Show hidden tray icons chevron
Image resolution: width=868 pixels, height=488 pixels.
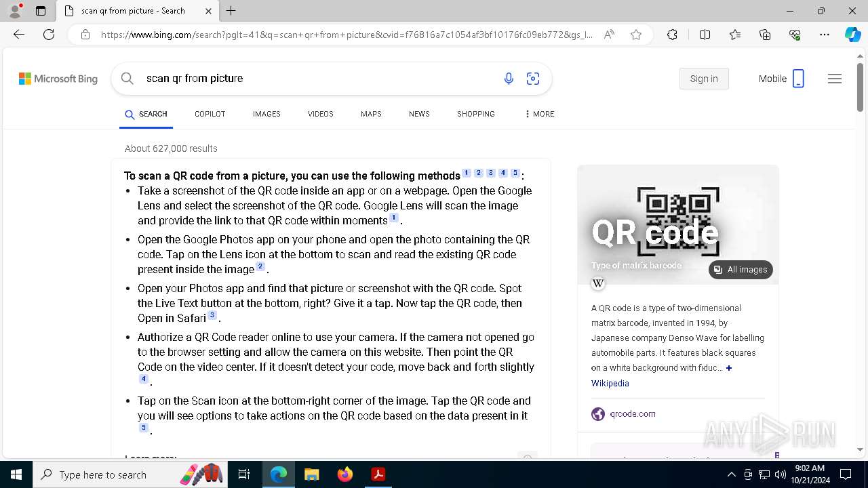point(731,474)
